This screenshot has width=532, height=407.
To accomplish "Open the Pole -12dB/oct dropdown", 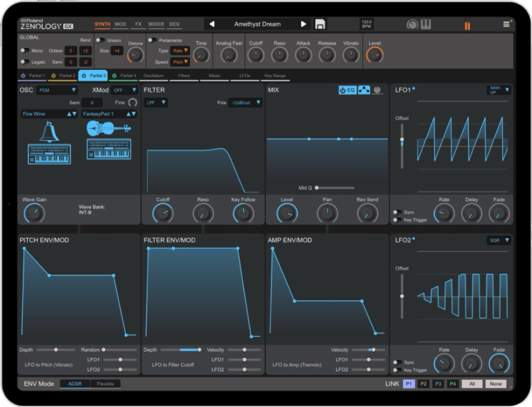I will (245, 102).
